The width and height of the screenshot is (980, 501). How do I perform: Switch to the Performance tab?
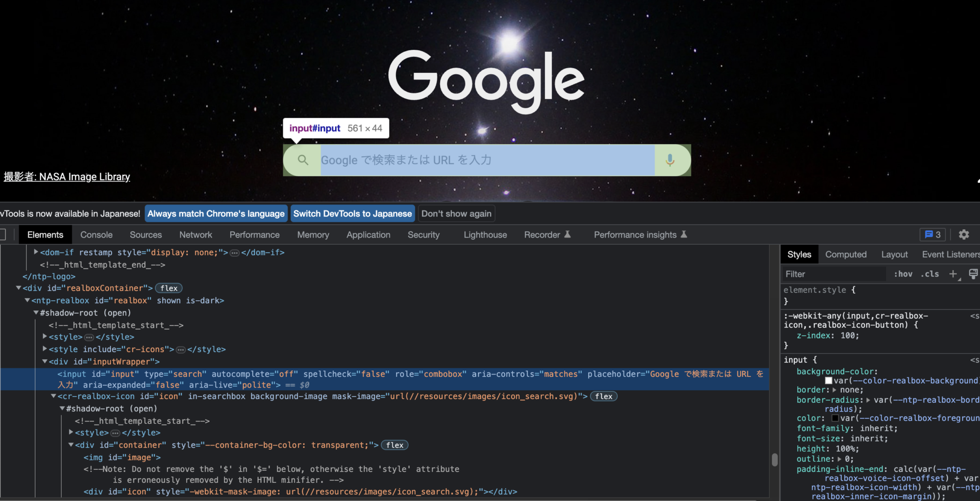(254, 235)
